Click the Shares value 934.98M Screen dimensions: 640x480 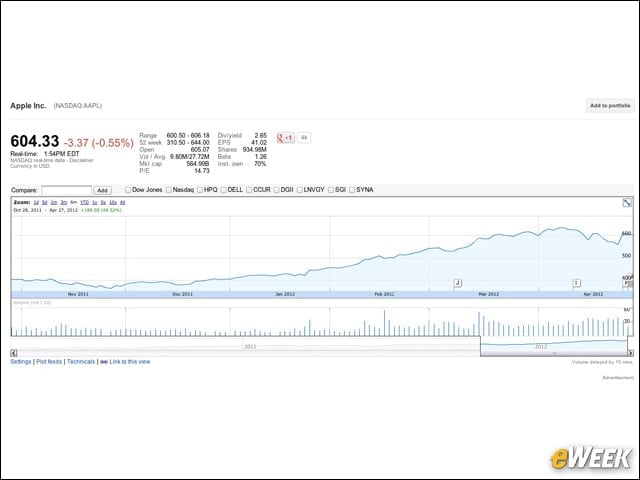254,149
